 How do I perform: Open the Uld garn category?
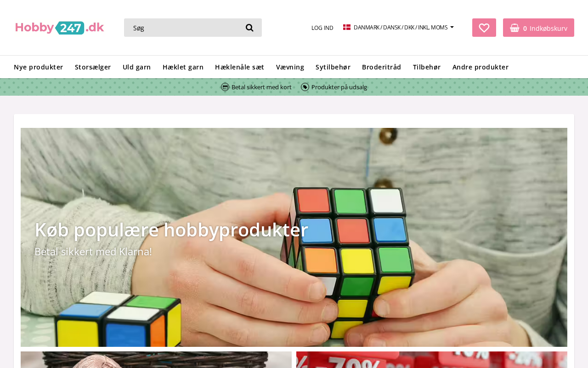137,67
